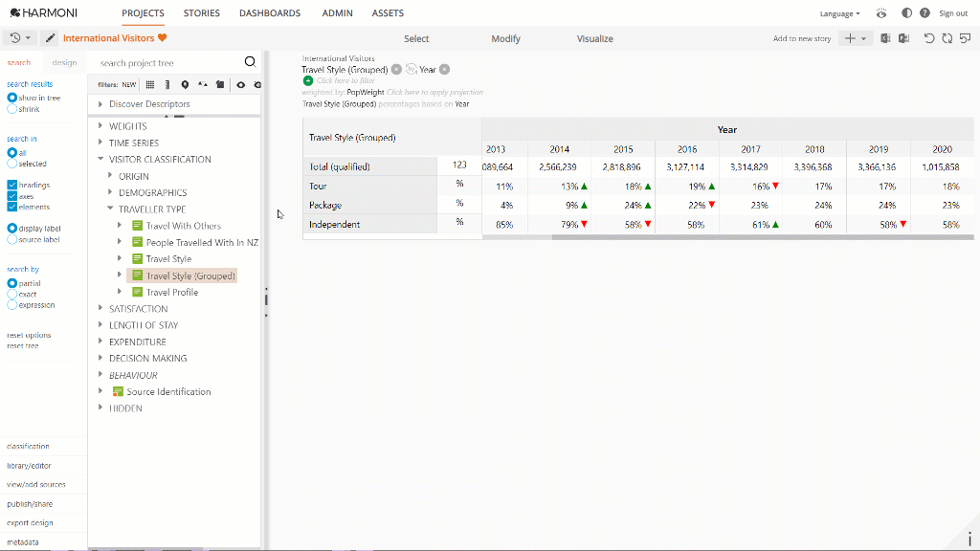Open the Add to new story plus dropdown
980x551 pixels.
[856, 38]
